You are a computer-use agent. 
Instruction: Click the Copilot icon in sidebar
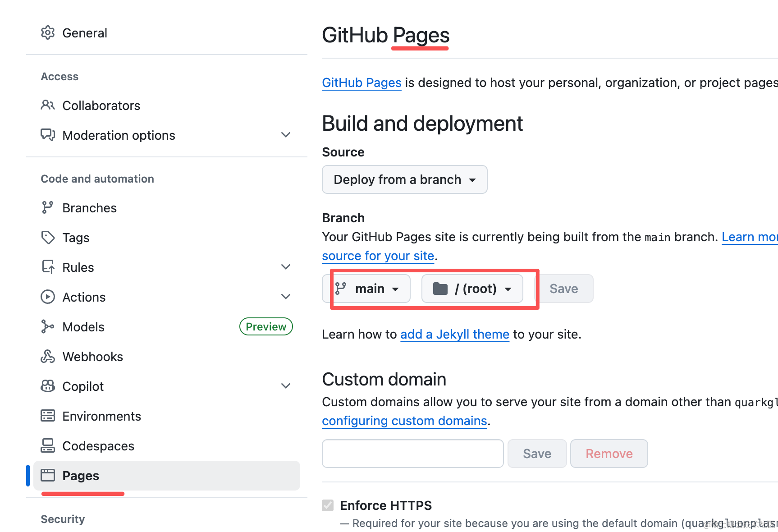48,386
